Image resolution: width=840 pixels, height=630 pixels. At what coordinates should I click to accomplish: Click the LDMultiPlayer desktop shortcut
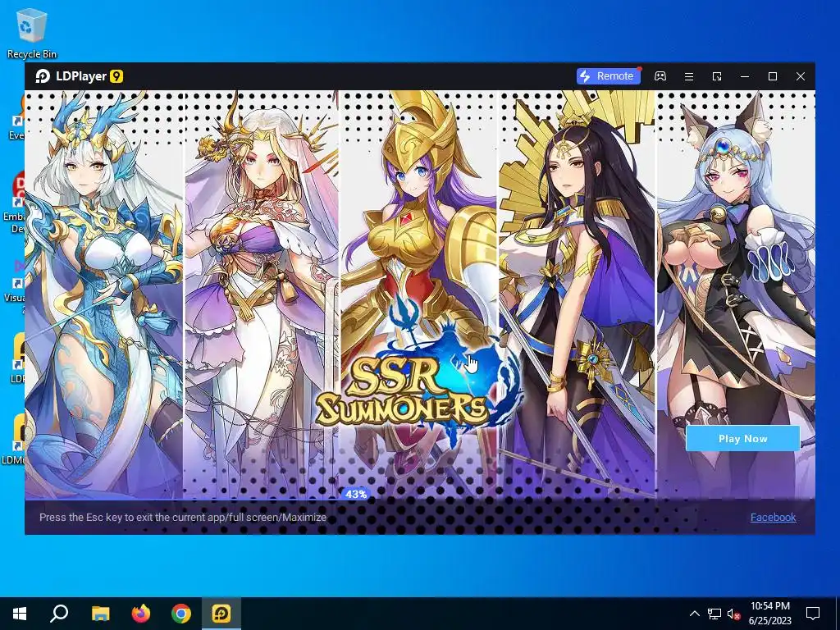[x=12, y=440]
